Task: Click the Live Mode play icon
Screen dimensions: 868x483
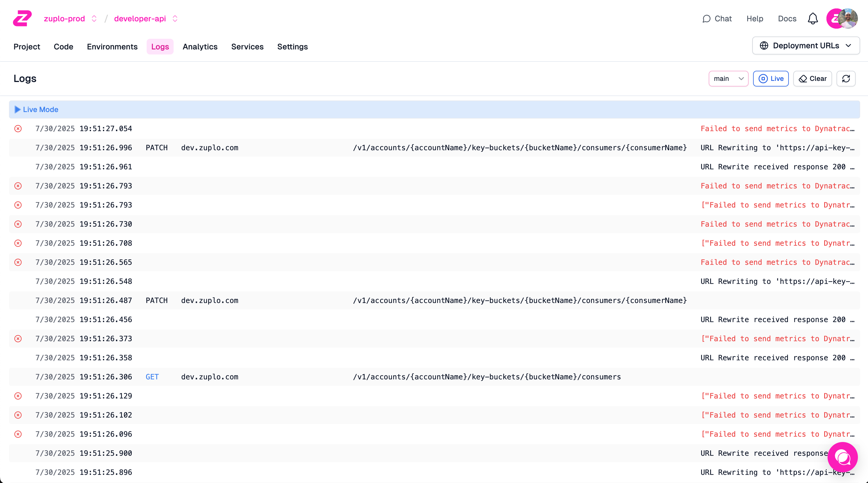Action: pos(17,110)
